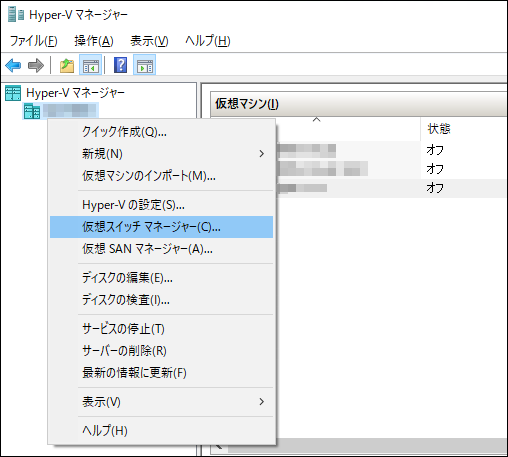Click the blue Help question mark icon
This screenshot has height=457, width=508.
(120, 65)
